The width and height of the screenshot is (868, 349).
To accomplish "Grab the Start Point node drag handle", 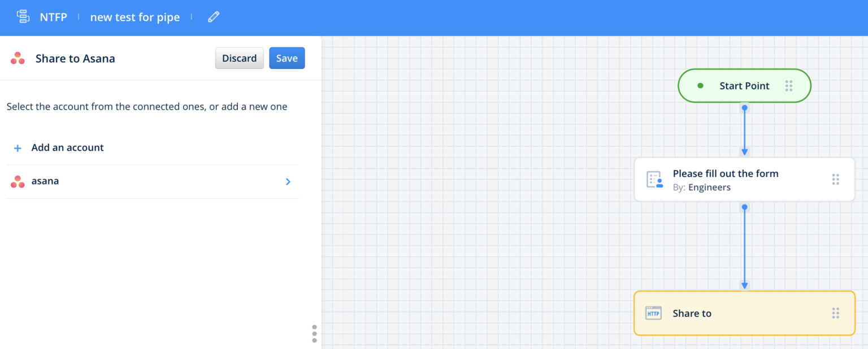I will [789, 86].
